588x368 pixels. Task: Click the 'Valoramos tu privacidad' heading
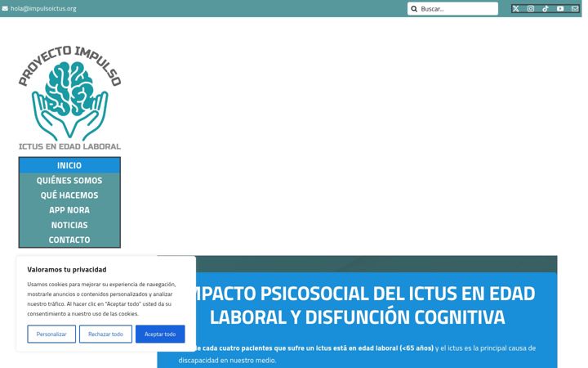[67, 269]
